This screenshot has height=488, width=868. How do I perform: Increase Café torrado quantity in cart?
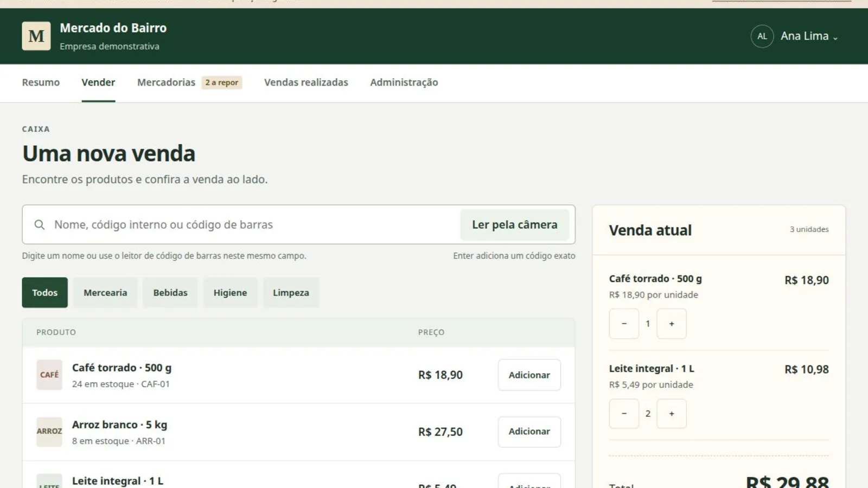(672, 324)
